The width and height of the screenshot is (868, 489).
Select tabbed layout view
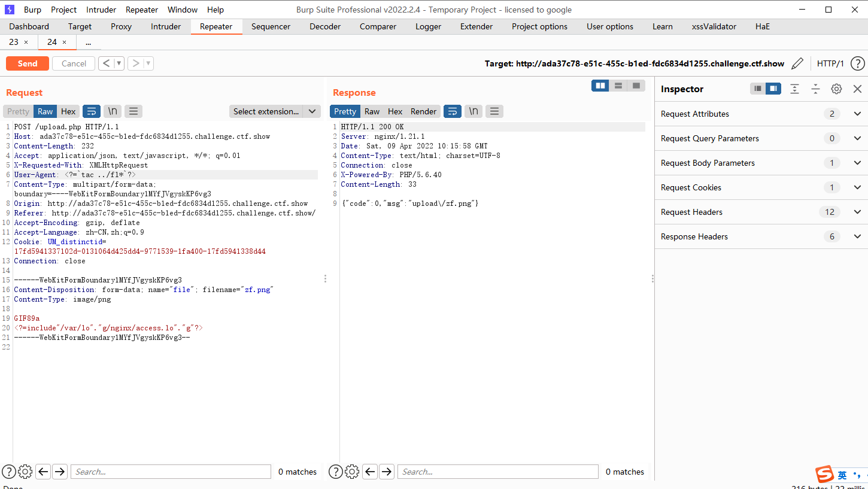click(636, 86)
